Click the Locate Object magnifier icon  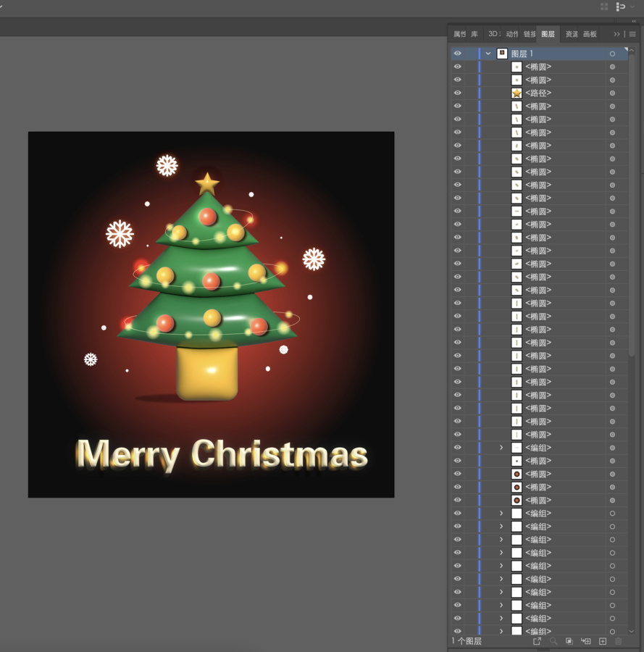click(553, 641)
